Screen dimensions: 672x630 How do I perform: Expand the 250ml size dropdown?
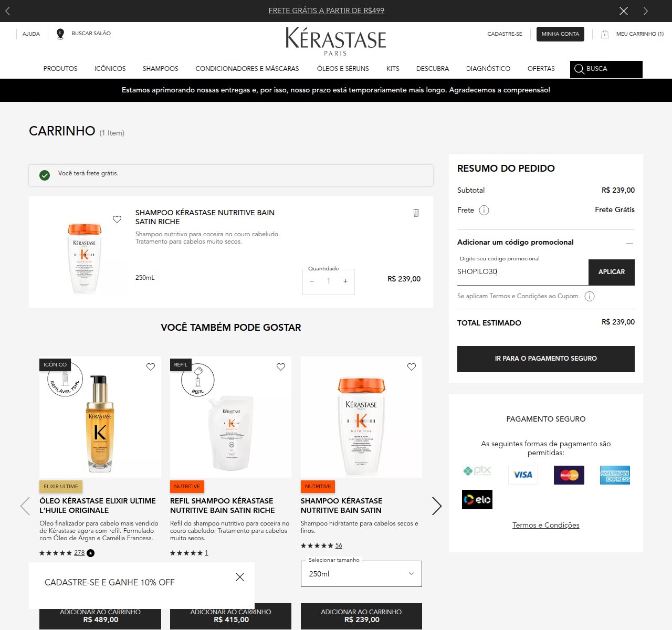click(361, 574)
